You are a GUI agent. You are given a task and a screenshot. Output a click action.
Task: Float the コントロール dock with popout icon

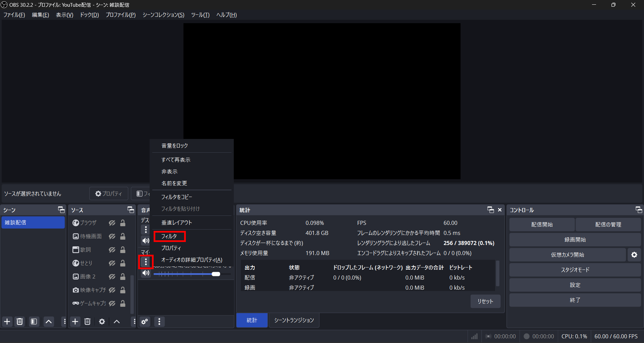pyautogui.click(x=639, y=210)
